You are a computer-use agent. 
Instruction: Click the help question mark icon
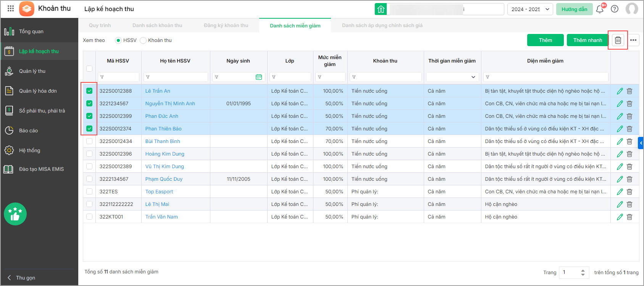click(615, 9)
